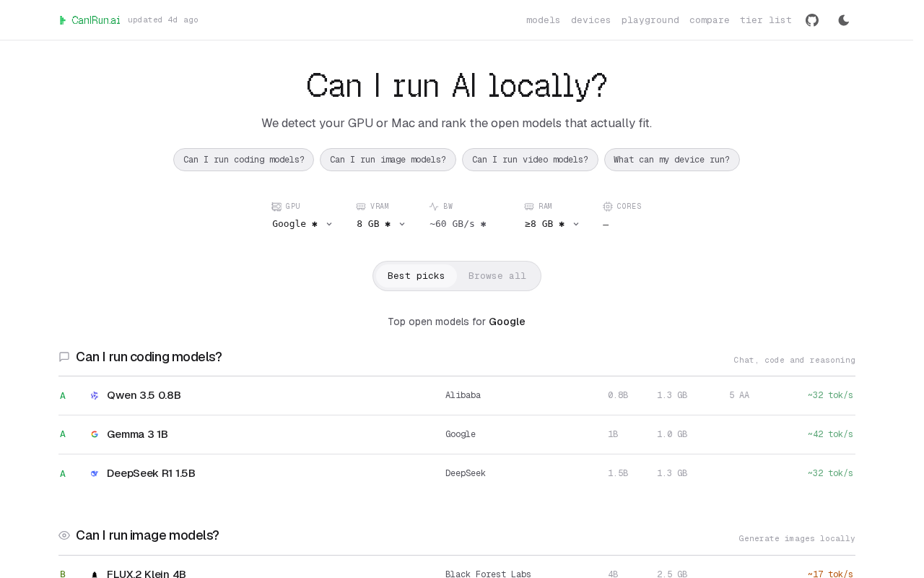924x578 pixels.
Task: Click the Alibaba vendor label
Action: (463, 395)
